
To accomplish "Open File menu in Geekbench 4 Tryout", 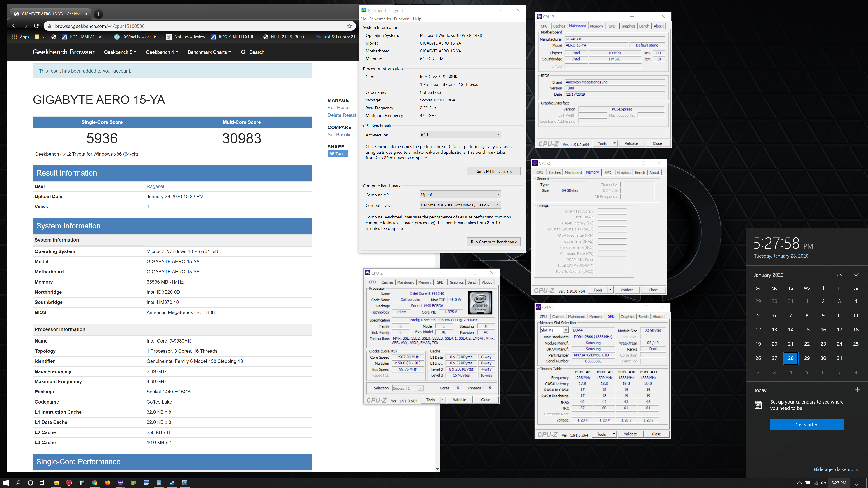I will point(363,19).
